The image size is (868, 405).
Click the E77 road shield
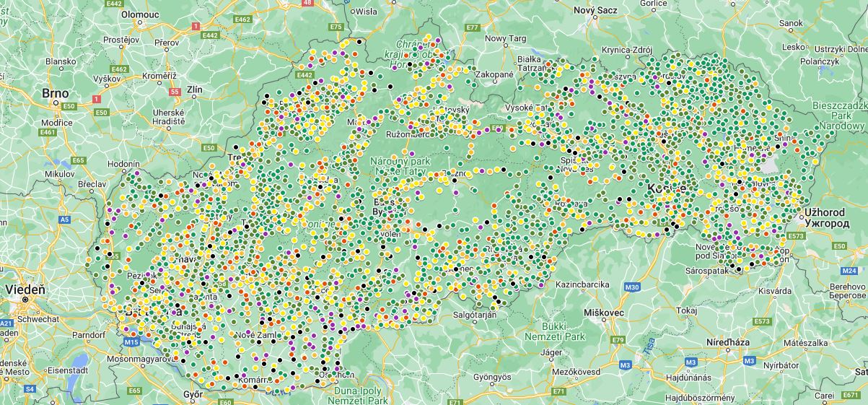click(x=473, y=27)
